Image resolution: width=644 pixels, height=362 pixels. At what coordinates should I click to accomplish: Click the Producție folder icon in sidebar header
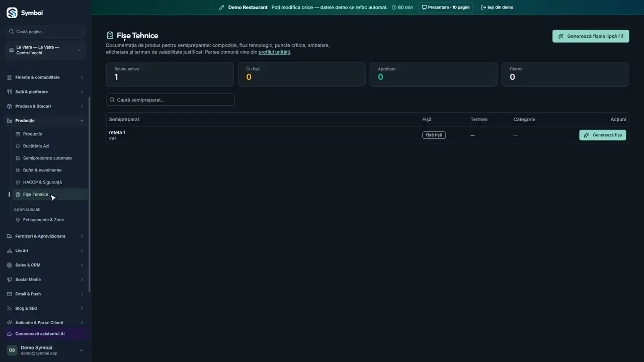[x=10, y=121]
